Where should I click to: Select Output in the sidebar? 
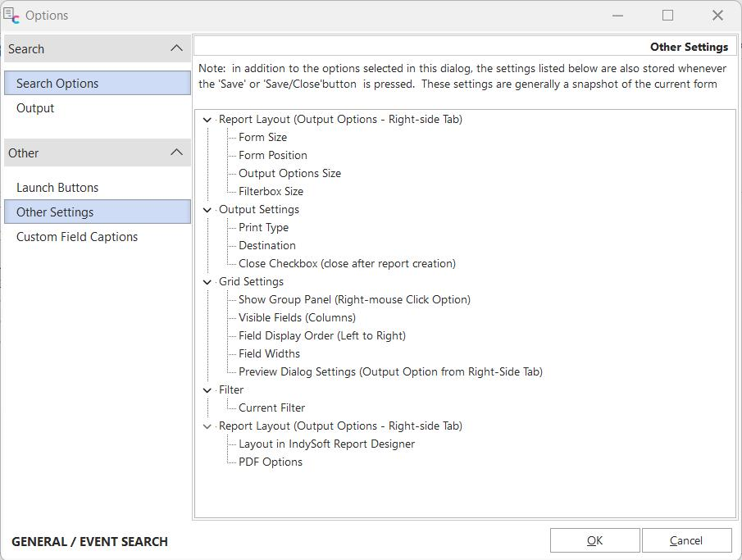pyautogui.click(x=35, y=108)
